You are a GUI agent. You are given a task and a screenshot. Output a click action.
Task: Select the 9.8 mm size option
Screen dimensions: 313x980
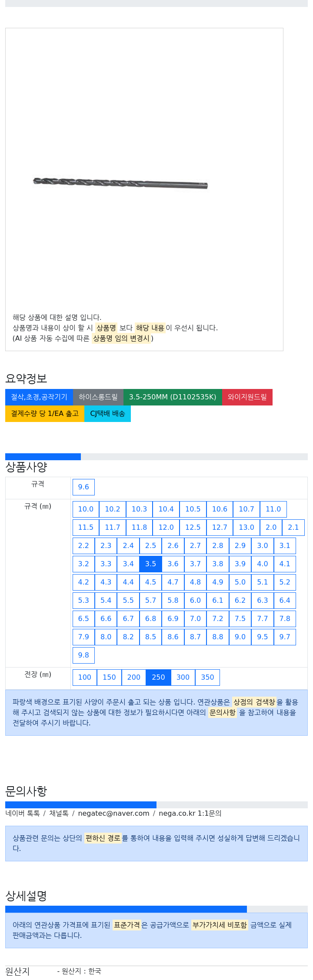click(83, 655)
